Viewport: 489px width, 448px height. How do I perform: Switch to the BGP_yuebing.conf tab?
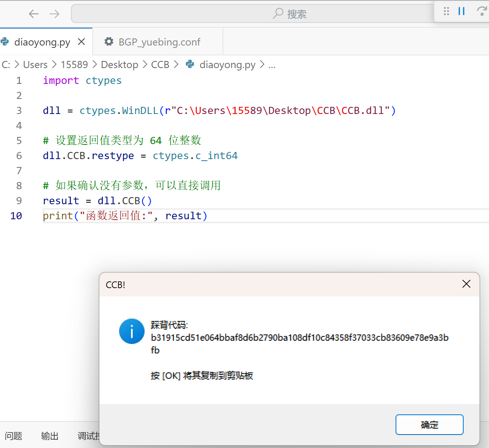point(159,42)
